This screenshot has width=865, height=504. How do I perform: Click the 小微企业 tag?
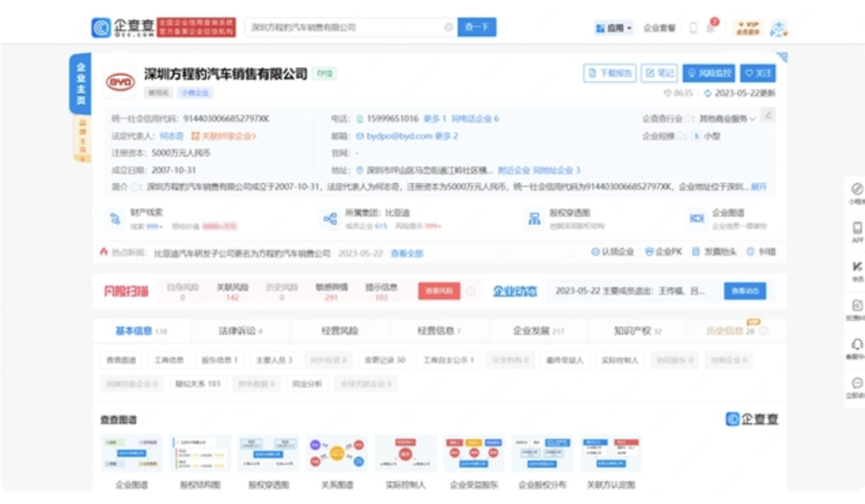pos(195,93)
